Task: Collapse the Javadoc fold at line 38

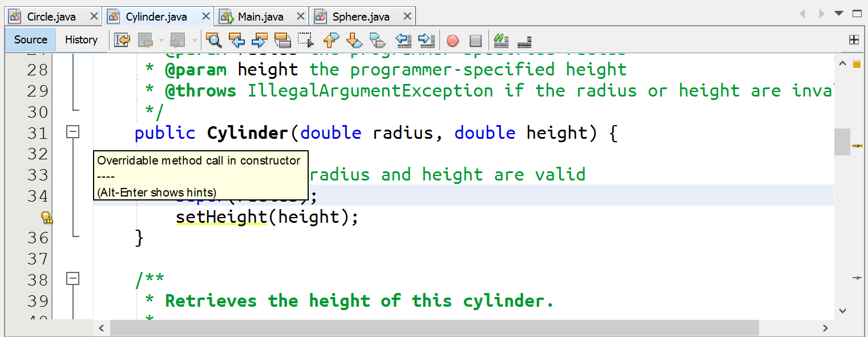Action: [x=72, y=279]
